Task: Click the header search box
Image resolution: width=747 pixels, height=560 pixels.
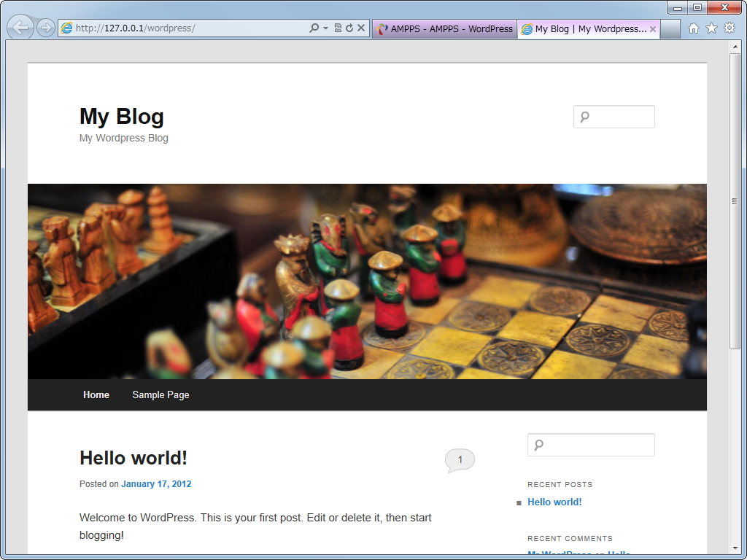Action: point(614,117)
